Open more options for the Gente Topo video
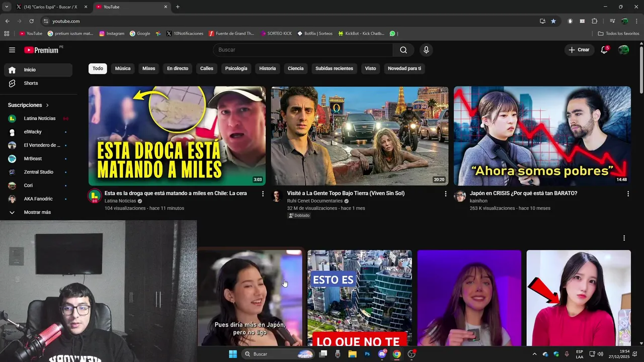 coord(445,194)
